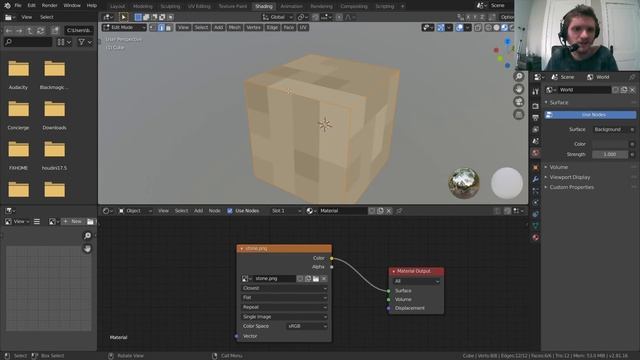Open the File menu
The image size is (640, 360).
(18, 6)
